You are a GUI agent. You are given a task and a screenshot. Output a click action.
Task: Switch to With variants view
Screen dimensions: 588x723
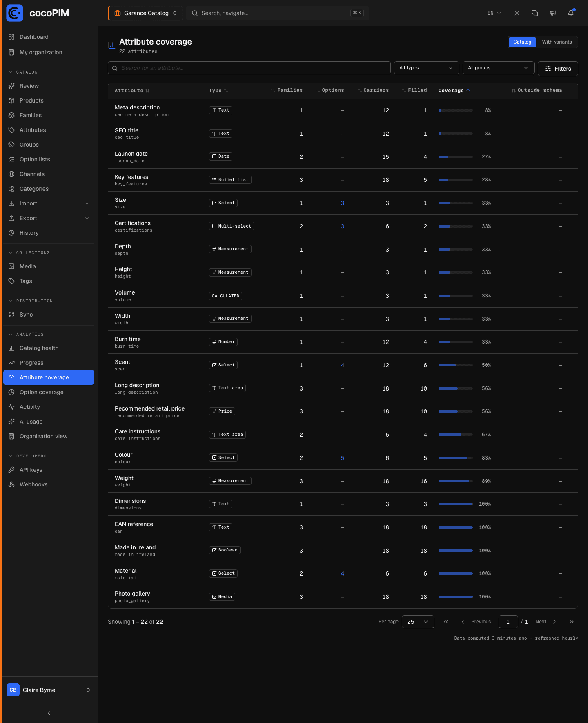pos(557,42)
